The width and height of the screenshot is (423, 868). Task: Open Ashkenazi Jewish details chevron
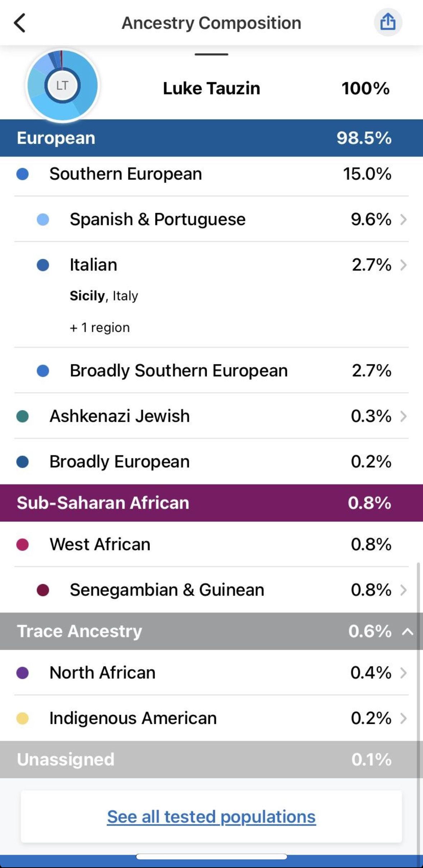[x=404, y=416]
